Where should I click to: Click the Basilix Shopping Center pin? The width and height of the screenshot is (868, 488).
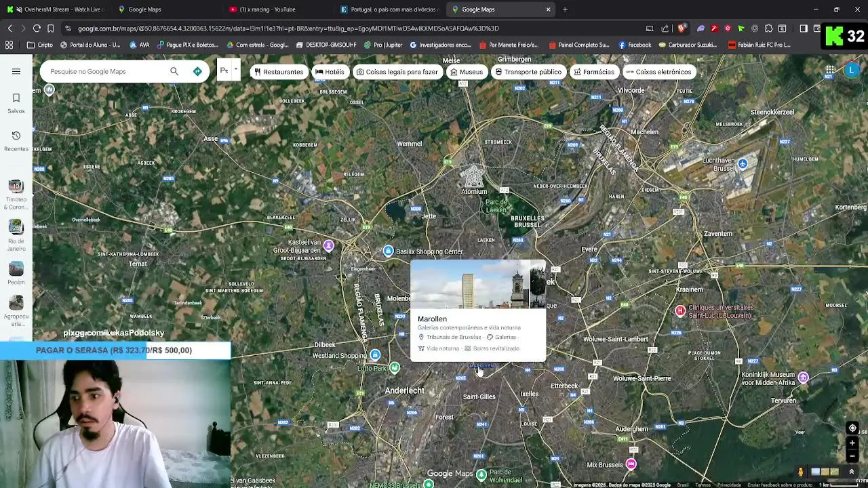click(x=388, y=251)
